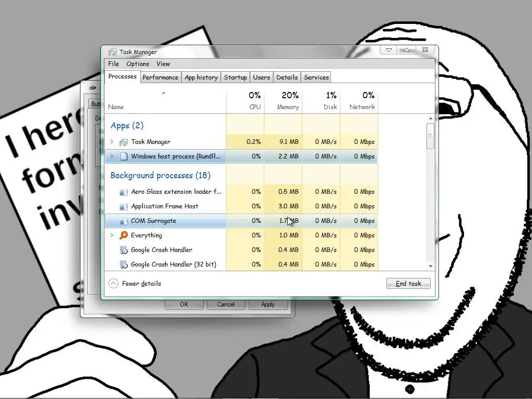Click the Task Manager app row icon
The height and width of the screenshot is (399, 532).
(x=124, y=142)
